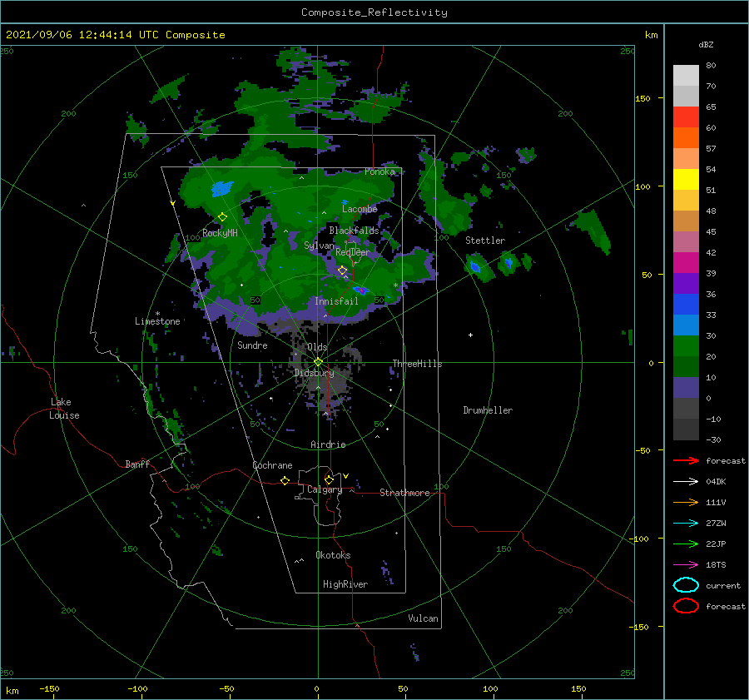Image resolution: width=749 pixels, height=700 pixels.
Task: Pick the light gray 70-80 dBZ swatch
Action: (x=686, y=76)
